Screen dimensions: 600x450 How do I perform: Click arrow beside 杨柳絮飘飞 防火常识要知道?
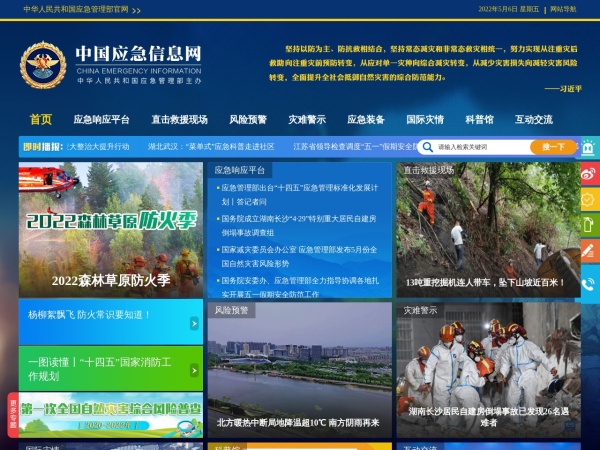click(194, 323)
